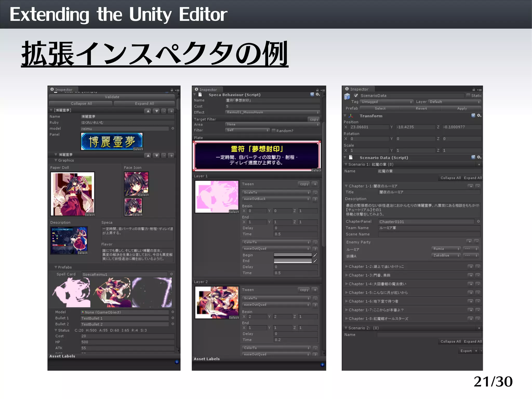Click Expand All in left inspector
The width and height of the screenshot is (532, 399).
144,103
